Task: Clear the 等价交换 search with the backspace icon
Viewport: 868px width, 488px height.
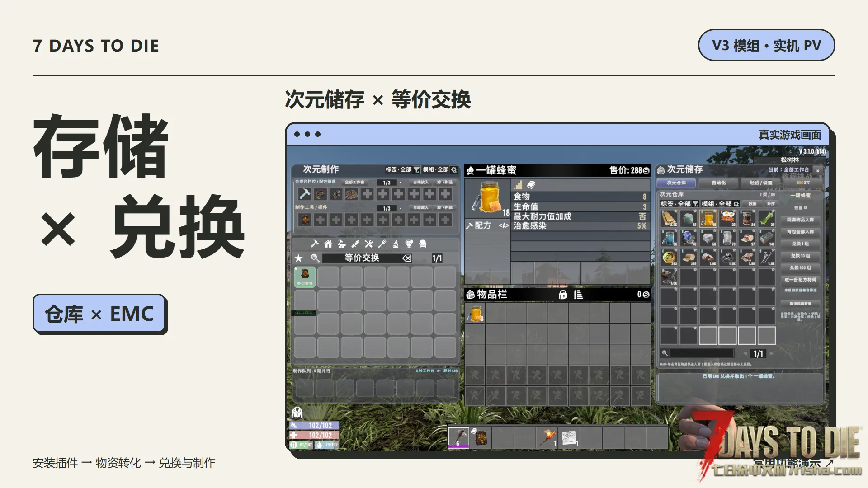Action: coord(407,258)
